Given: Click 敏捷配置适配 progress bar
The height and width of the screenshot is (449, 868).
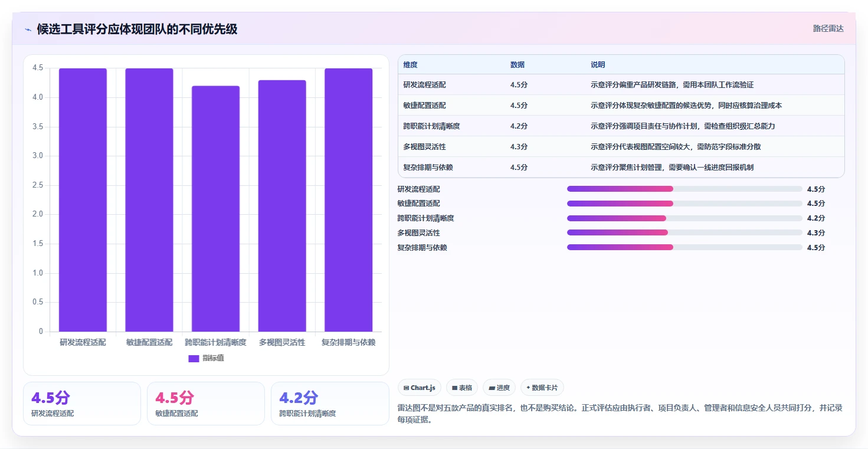Looking at the screenshot, I should (x=684, y=204).
